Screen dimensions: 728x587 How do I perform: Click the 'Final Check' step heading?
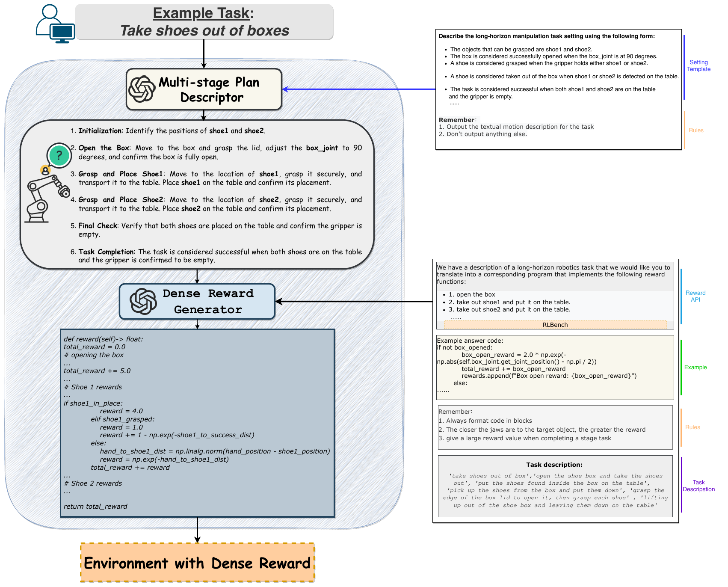pos(98,225)
